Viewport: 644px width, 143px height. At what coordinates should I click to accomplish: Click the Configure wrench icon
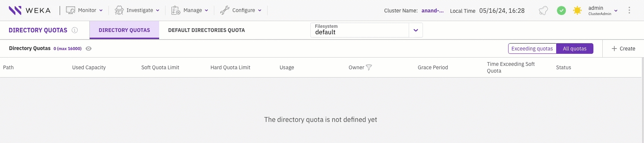(x=224, y=10)
